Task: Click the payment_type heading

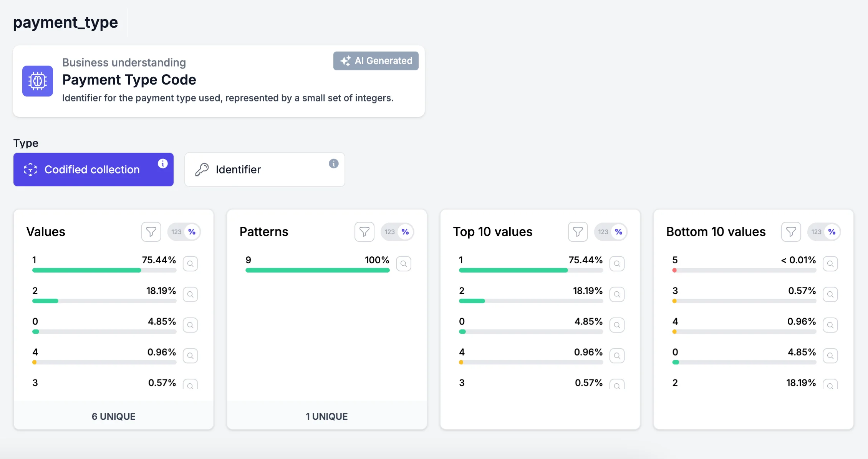Action: 65,22
